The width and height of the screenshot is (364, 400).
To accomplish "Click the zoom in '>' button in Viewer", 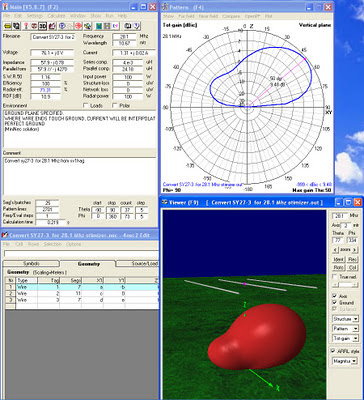I will [x=355, y=250].
